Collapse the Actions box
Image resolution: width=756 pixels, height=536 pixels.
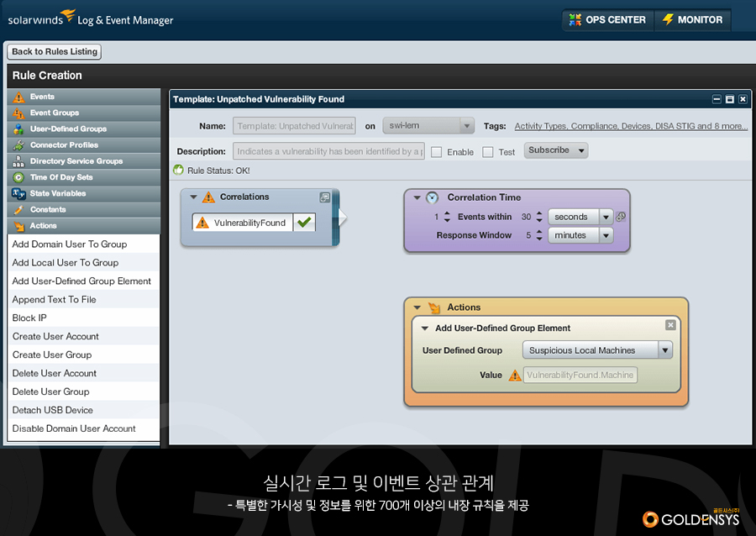pyautogui.click(x=417, y=307)
